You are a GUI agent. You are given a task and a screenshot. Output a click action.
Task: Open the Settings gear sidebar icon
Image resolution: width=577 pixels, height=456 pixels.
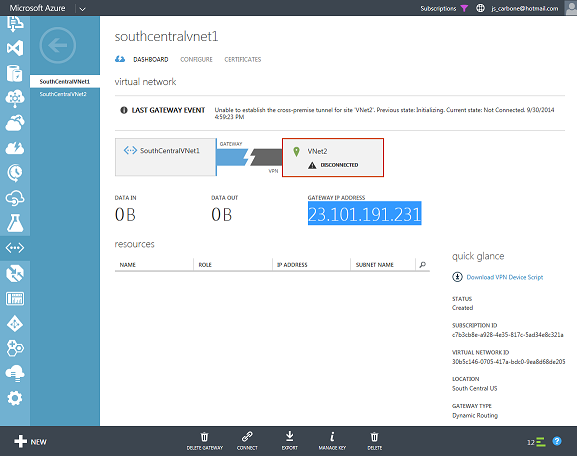15,398
